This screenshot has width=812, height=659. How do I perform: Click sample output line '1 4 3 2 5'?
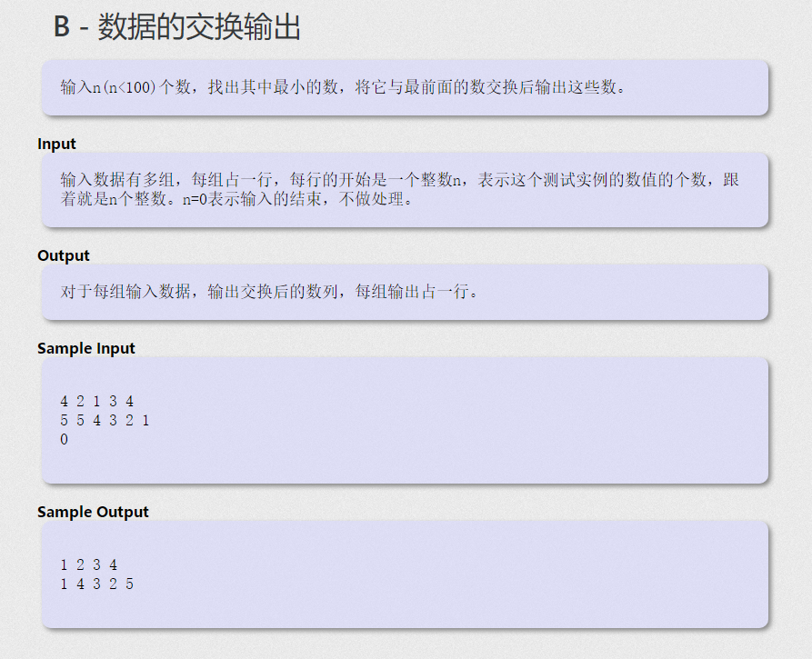(96, 584)
